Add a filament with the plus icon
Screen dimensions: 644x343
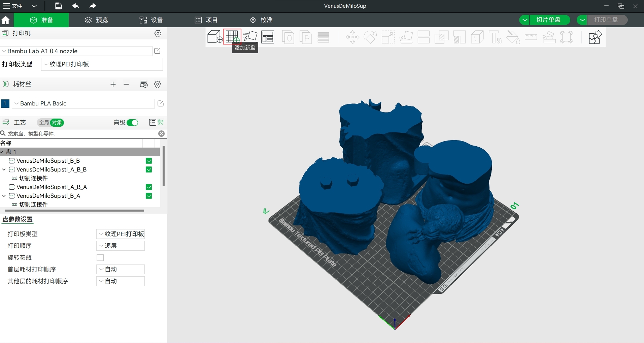(x=113, y=84)
